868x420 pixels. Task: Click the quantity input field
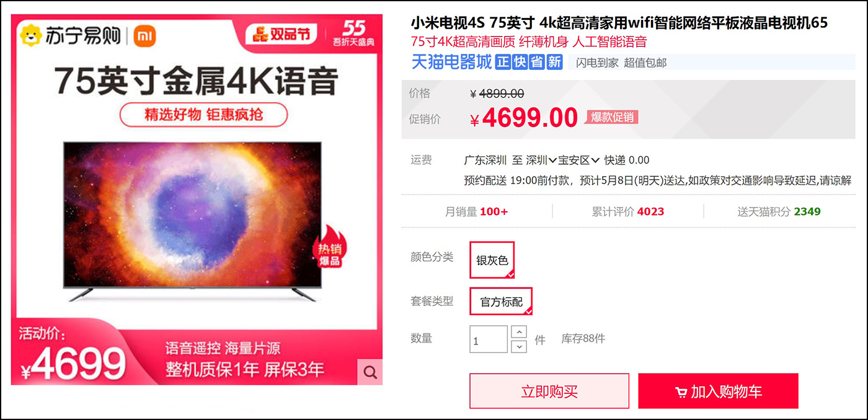[x=489, y=339]
